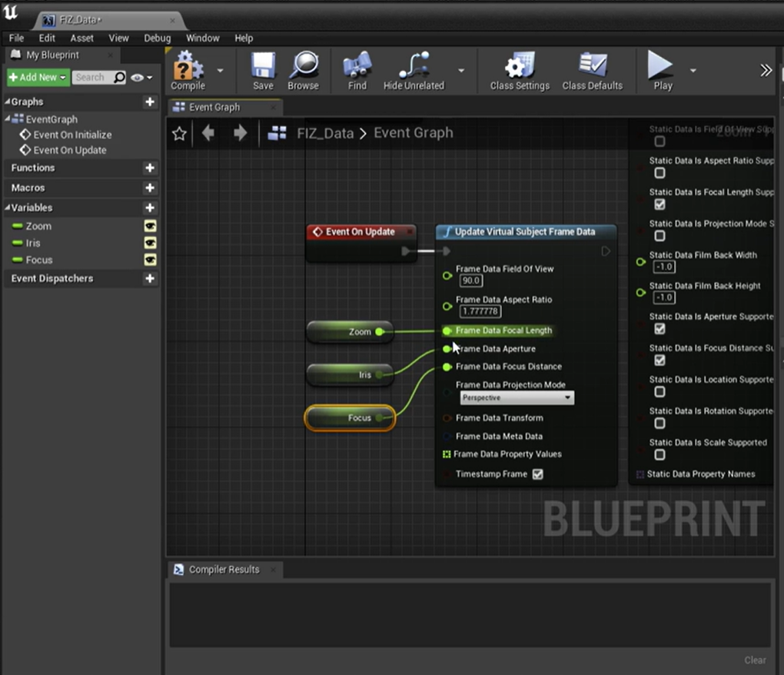Click the Find binoculars icon

tap(357, 70)
